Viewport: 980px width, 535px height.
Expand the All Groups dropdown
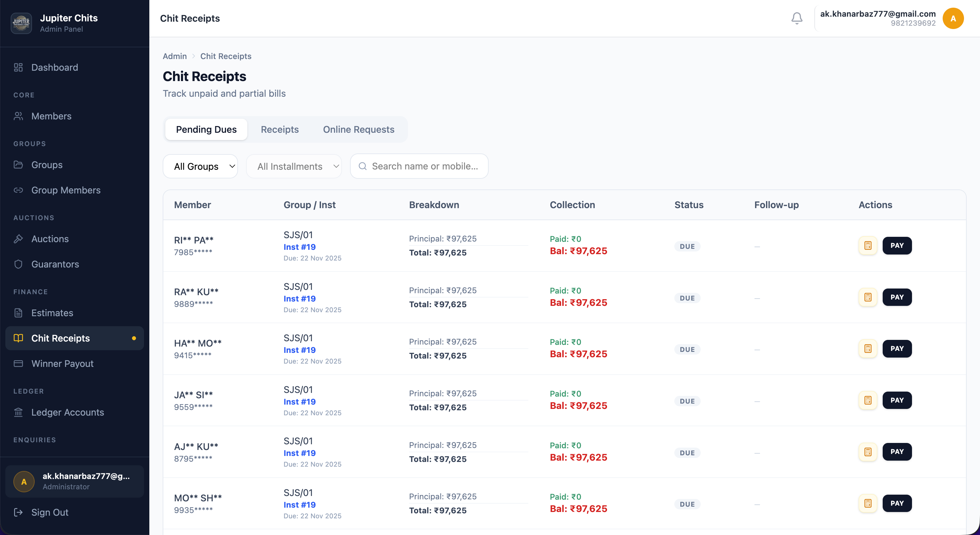[200, 166]
